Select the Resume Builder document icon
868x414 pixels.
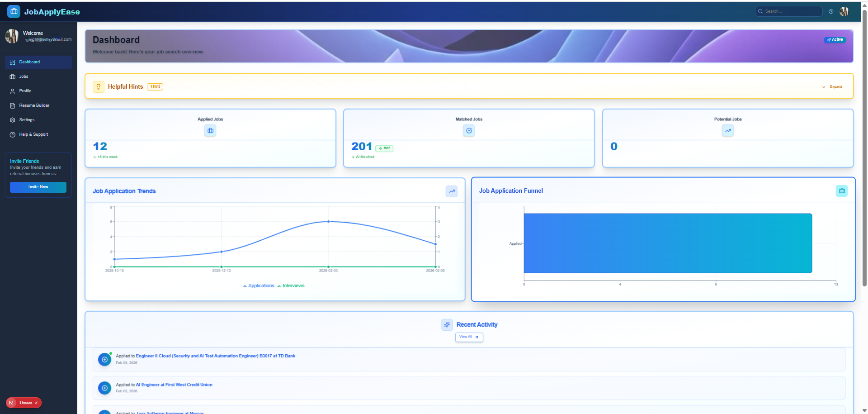[12, 105]
